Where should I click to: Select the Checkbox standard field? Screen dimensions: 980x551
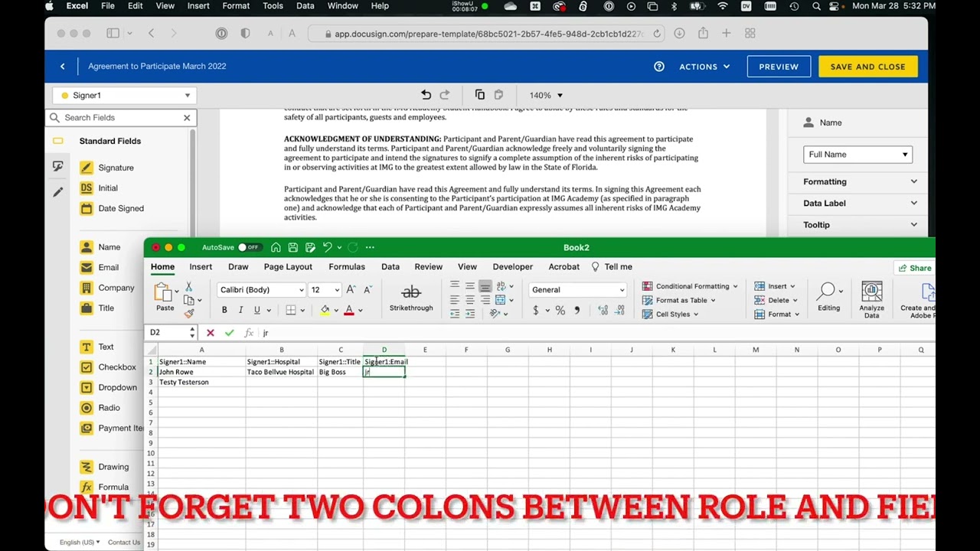click(x=116, y=367)
